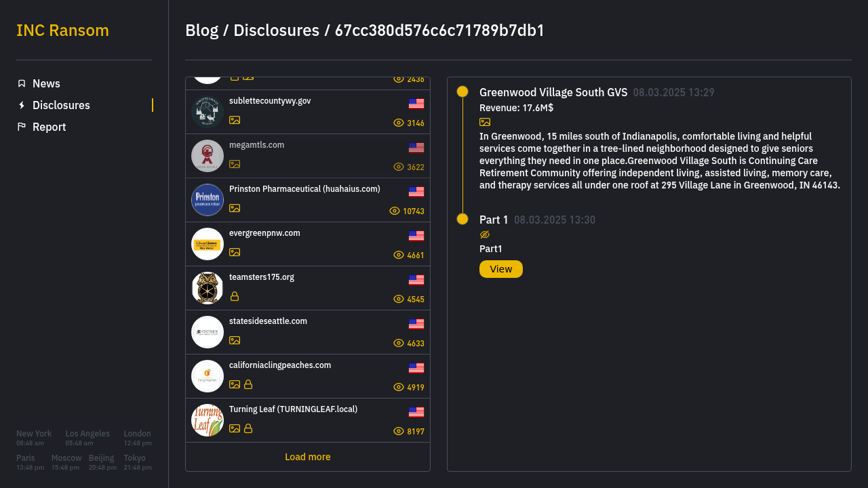Click image icon below Revenue 17.6M$
Viewport: 868px width, 488px height.
[x=485, y=122]
